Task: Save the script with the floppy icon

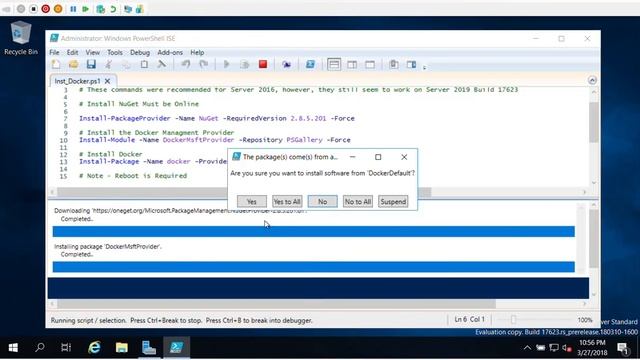Action: point(91,64)
